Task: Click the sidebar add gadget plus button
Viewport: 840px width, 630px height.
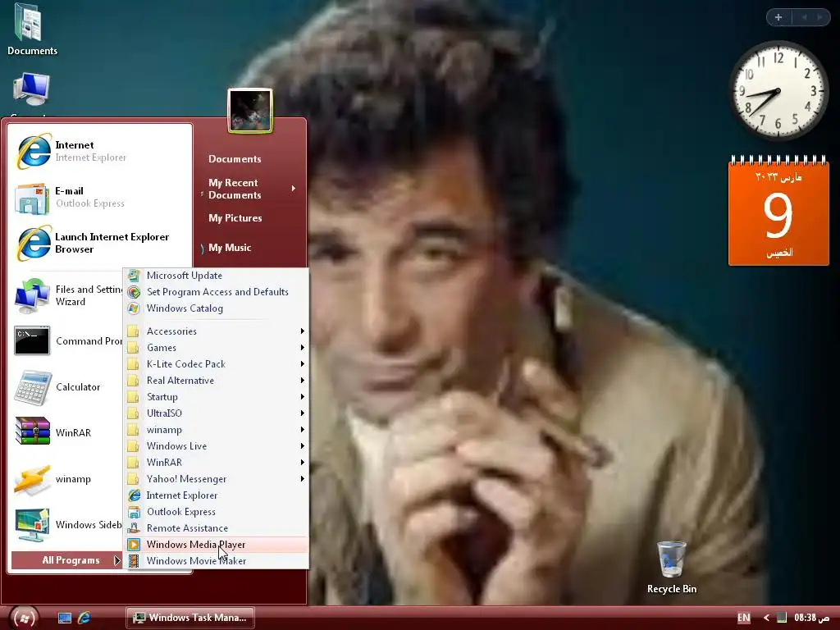Action: coord(778,17)
